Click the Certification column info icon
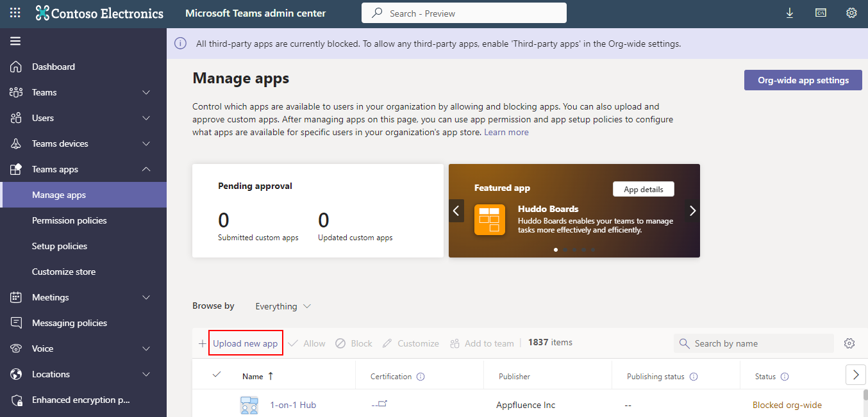Viewport: 868px width, 417px height. [x=421, y=377]
